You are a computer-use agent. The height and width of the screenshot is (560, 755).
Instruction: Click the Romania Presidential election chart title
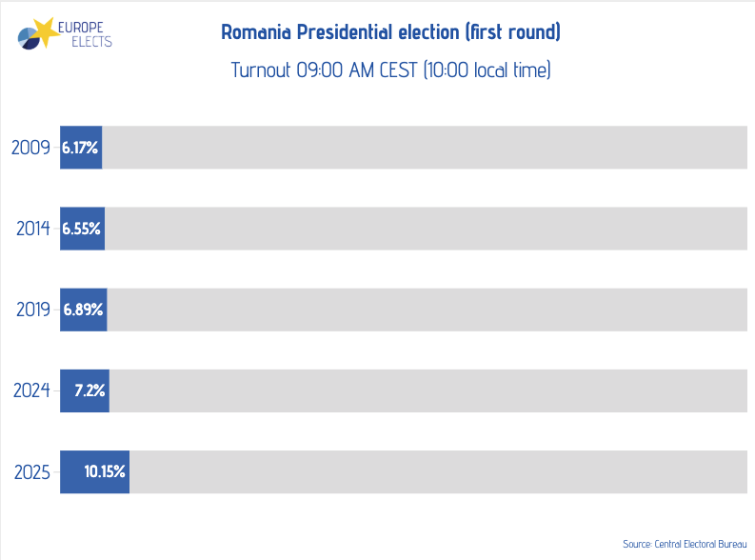pyautogui.click(x=390, y=32)
